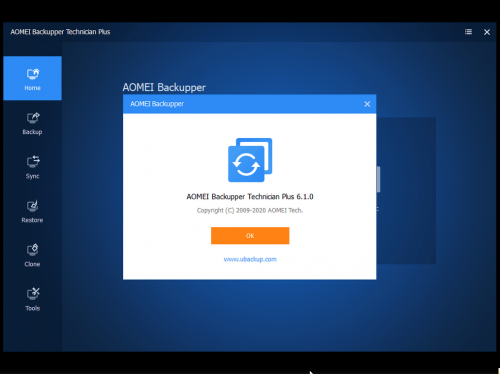The image size is (500, 374).
Task: Open the Tools section in sidebar
Action: click(x=32, y=299)
